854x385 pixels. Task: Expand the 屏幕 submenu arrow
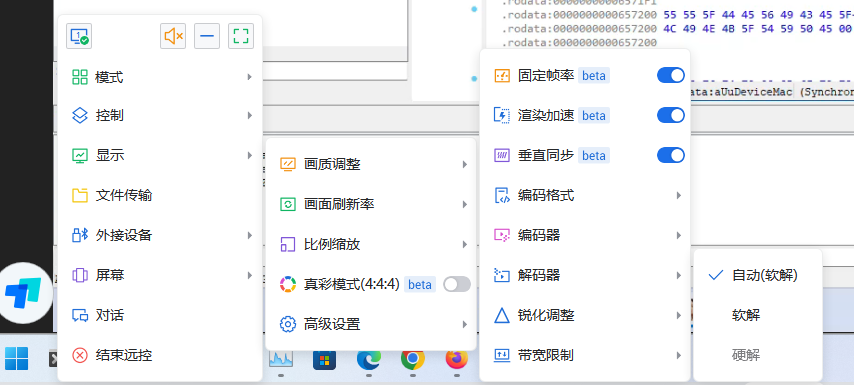click(x=249, y=275)
